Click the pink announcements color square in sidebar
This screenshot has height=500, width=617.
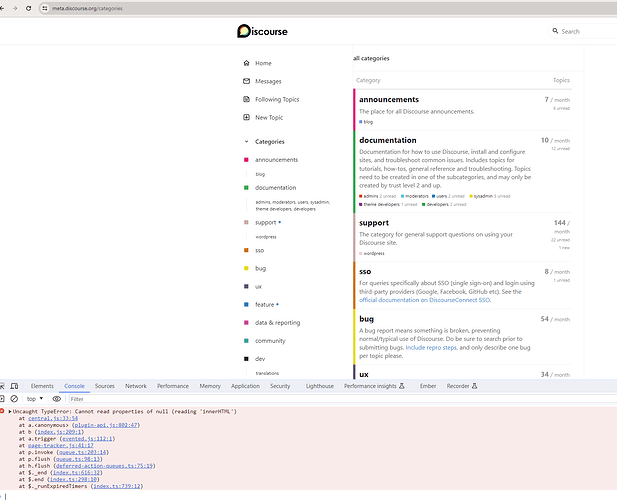point(246,160)
